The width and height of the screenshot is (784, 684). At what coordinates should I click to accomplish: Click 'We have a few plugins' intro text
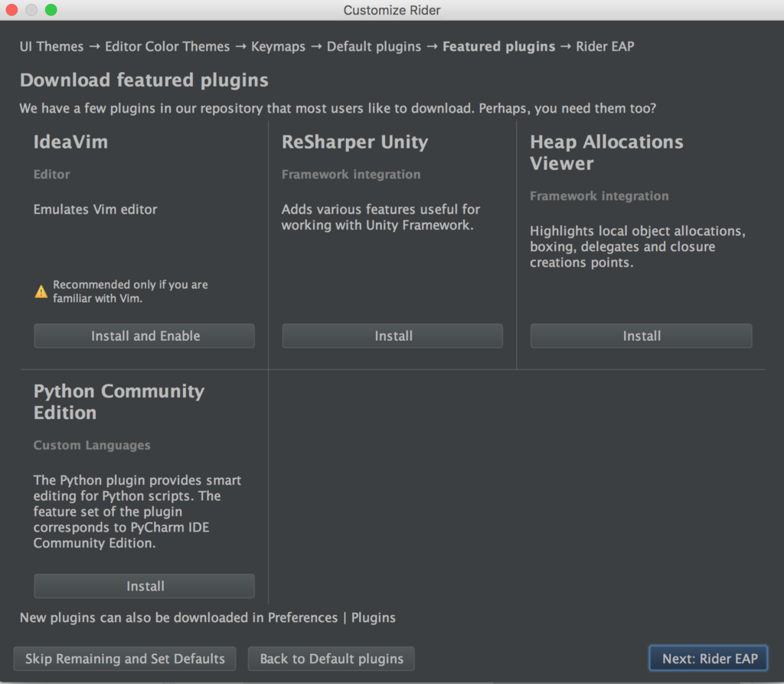(x=338, y=108)
